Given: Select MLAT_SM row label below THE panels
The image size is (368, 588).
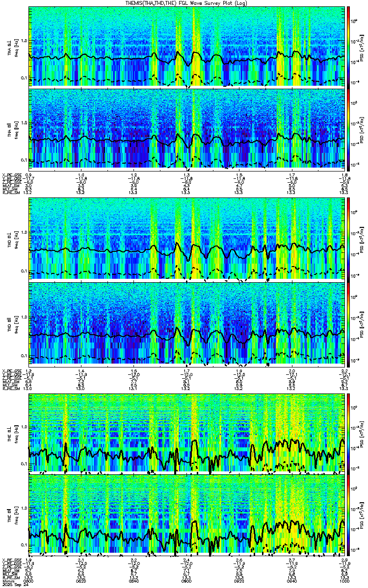Looking at the screenshot, I should pyautogui.click(x=10, y=570).
